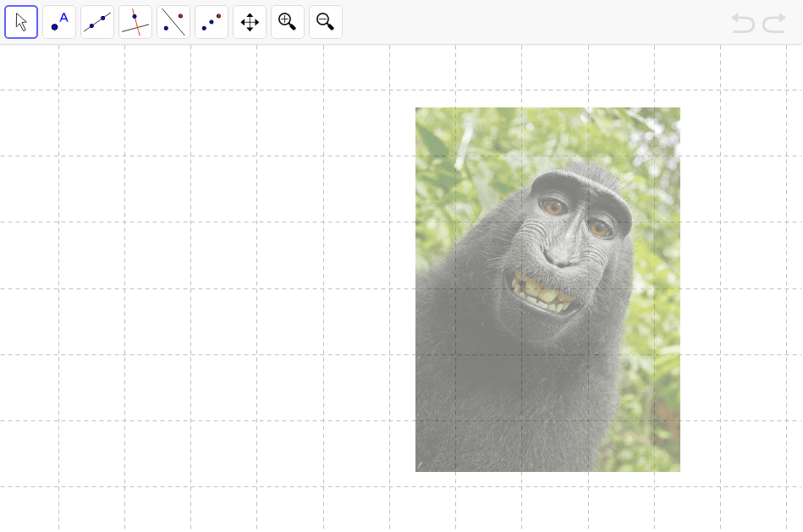Choose the Line through two points tool
Screen dimensions: 803x532
point(97,22)
